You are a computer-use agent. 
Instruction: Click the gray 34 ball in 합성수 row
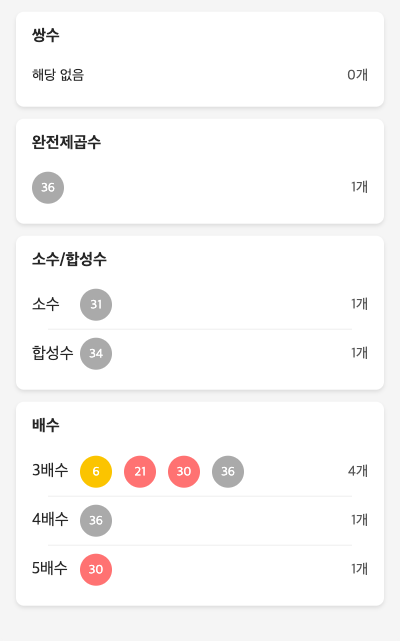96,354
